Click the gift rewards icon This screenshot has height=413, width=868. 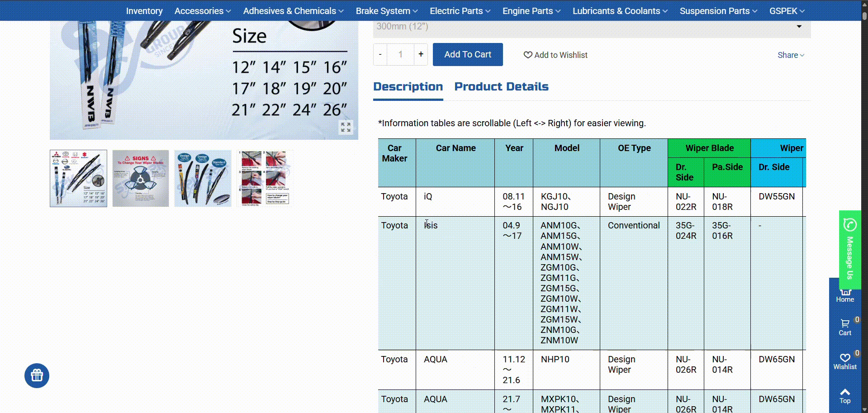click(37, 375)
